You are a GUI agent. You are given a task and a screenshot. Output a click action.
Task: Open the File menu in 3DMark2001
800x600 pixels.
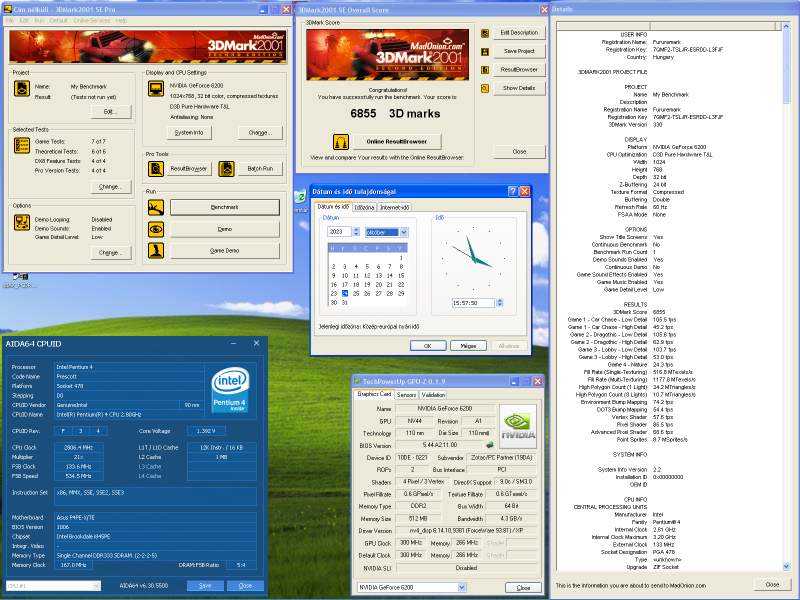pyautogui.click(x=10, y=20)
